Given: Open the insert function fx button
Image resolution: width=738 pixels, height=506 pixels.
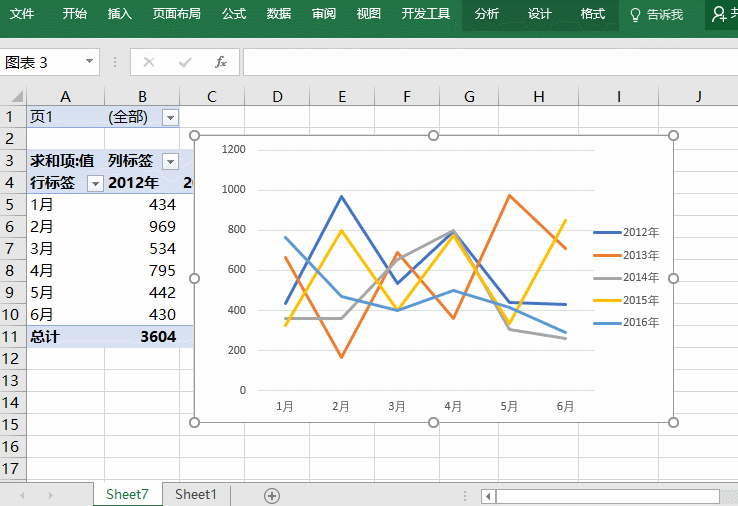Looking at the screenshot, I should click(x=221, y=62).
